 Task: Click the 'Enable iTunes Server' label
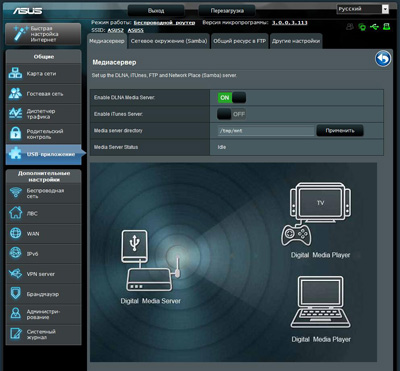coord(118,114)
